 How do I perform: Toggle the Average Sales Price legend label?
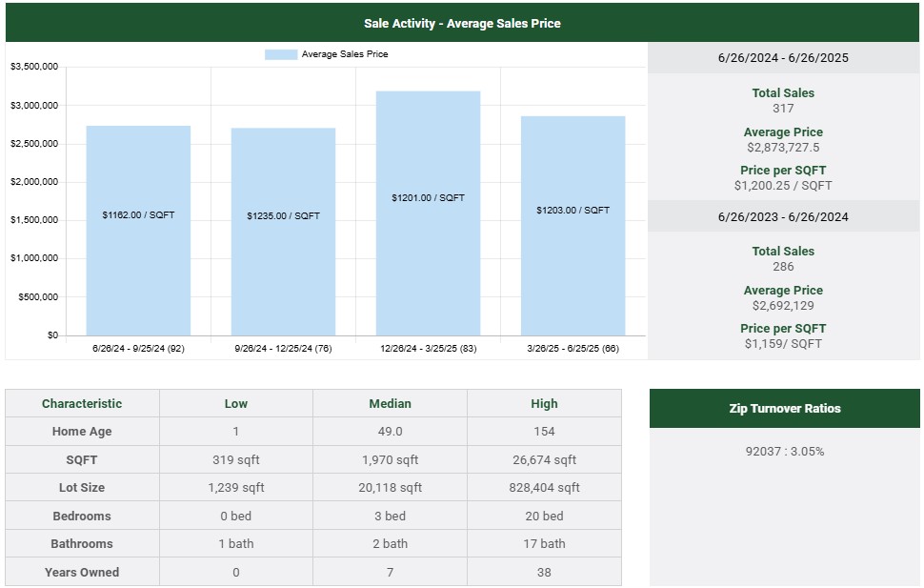pyautogui.click(x=345, y=54)
